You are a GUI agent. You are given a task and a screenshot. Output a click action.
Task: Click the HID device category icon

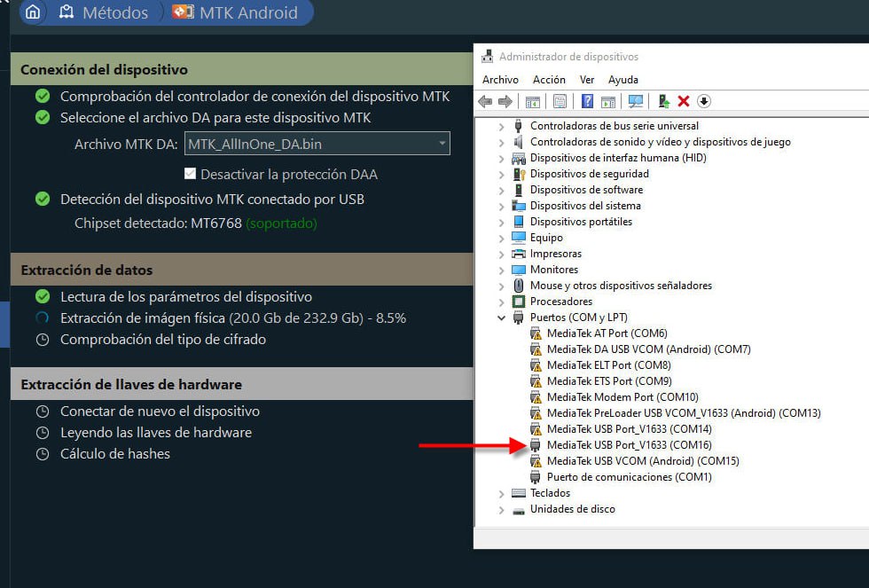[x=519, y=159]
